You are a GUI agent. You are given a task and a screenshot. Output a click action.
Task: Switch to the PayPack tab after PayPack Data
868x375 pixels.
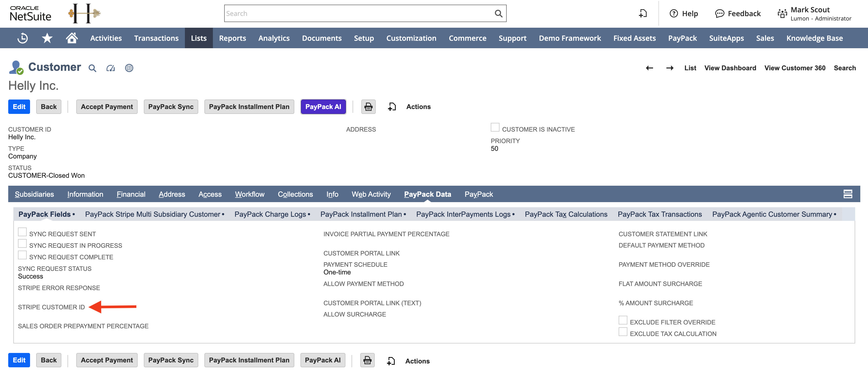pyautogui.click(x=478, y=194)
